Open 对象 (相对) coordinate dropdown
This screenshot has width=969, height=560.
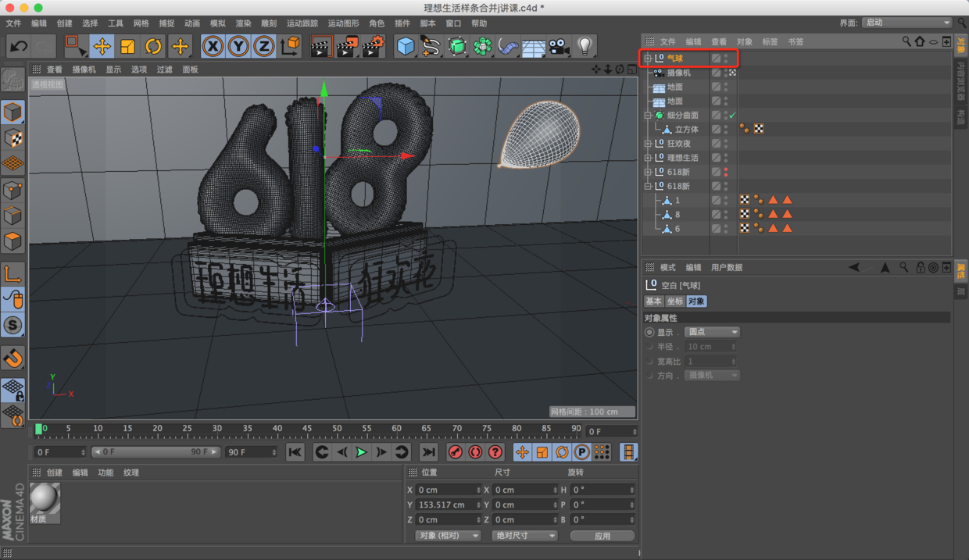click(x=448, y=536)
